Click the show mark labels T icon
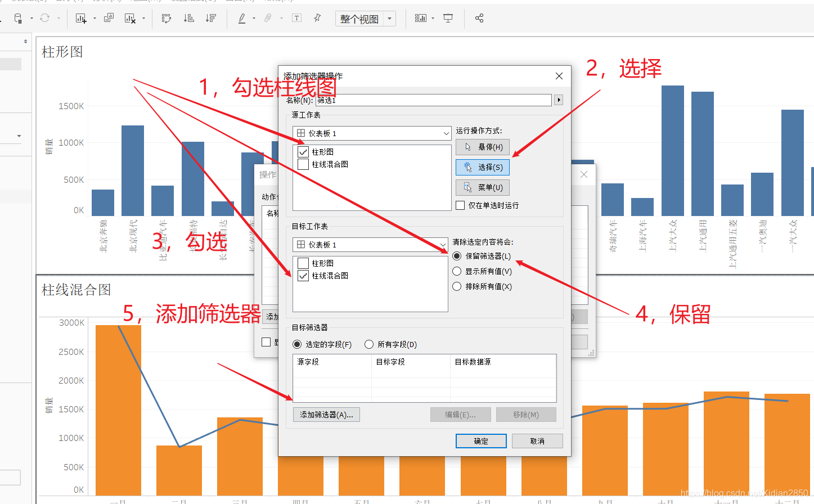Viewport: 814px width, 504px height. pos(297,18)
